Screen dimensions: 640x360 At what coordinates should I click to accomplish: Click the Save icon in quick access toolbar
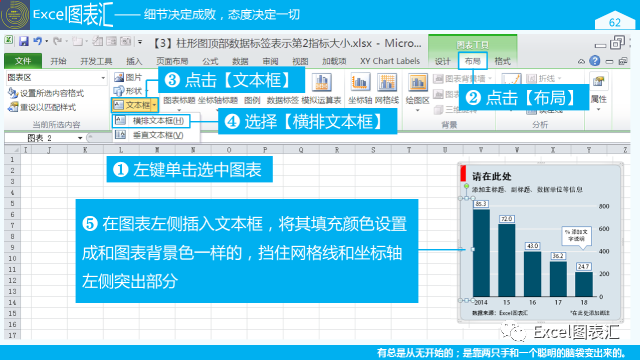coord(24,41)
